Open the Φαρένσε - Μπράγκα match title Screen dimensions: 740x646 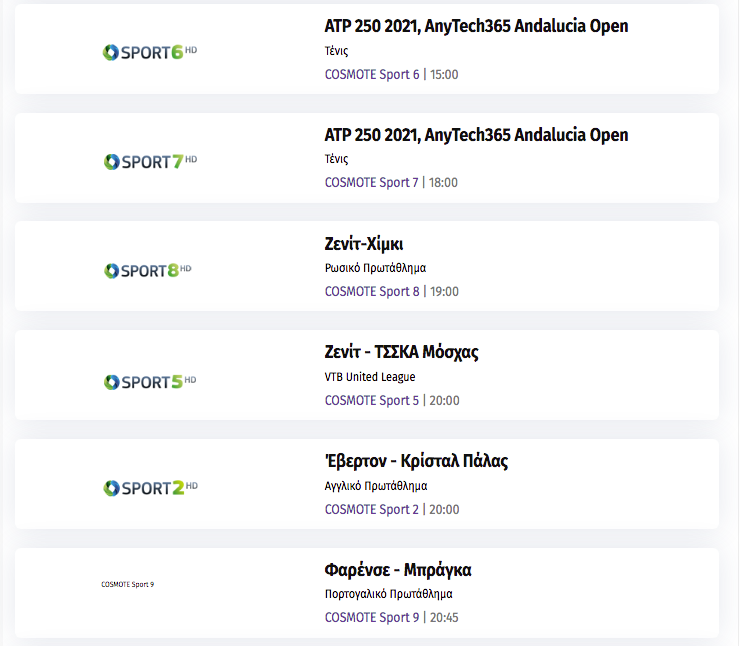pyautogui.click(x=398, y=570)
